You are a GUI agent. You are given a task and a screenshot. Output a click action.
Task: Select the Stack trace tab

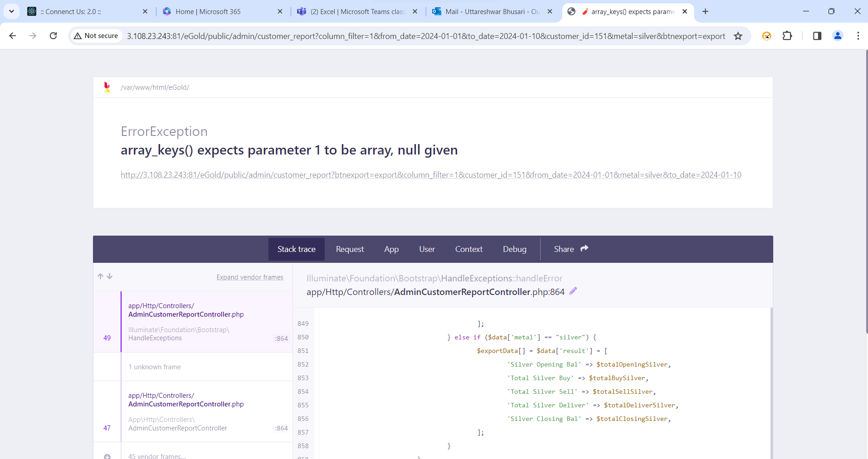click(297, 249)
